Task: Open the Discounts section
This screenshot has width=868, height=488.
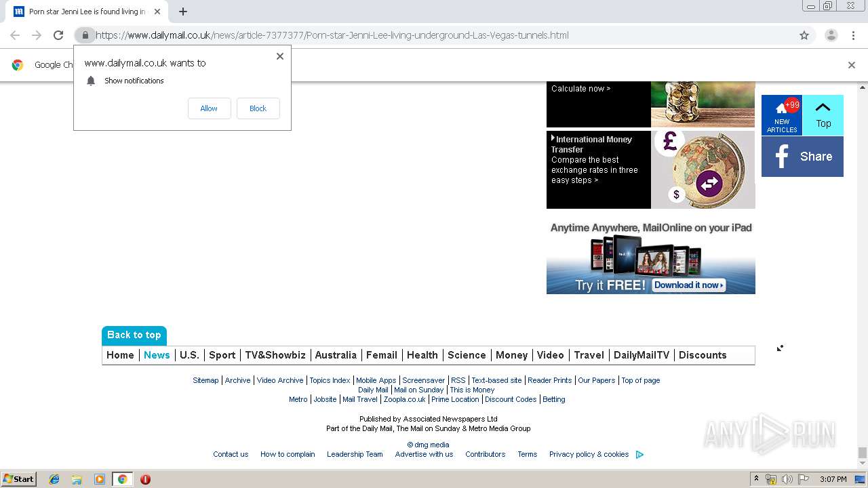Action: [703, 355]
